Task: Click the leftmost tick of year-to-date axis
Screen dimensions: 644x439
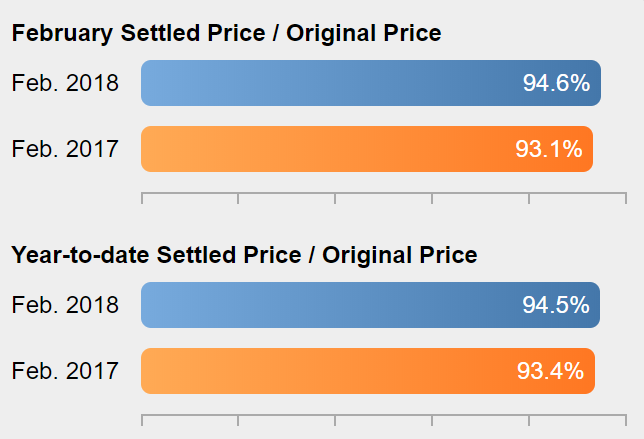Action: click(142, 420)
